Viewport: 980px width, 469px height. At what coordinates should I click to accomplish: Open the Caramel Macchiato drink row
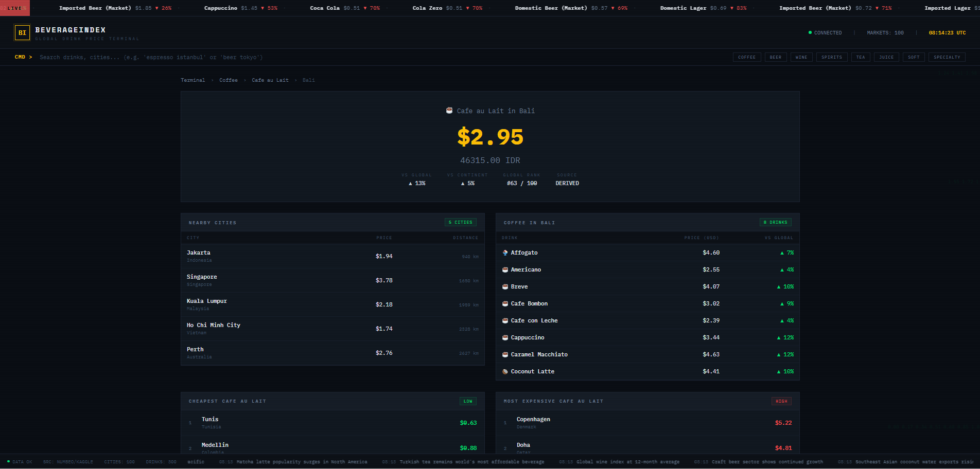(x=647, y=354)
